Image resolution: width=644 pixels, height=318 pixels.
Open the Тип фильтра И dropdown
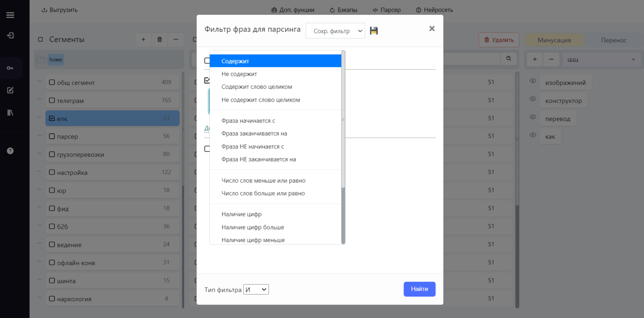coord(256,289)
